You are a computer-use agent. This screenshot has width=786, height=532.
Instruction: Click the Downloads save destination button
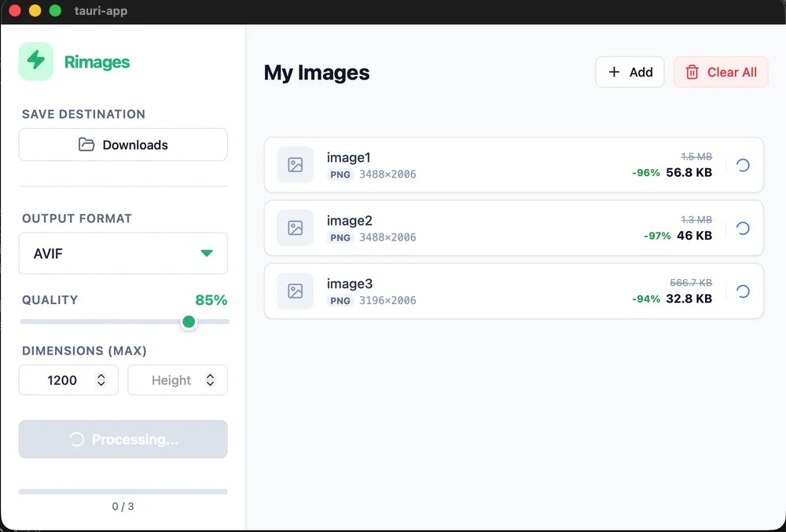(123, 145)
